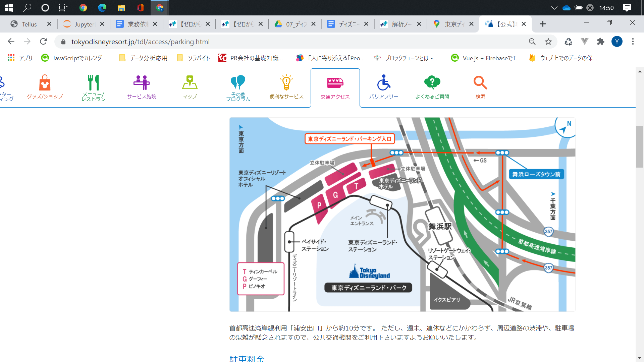Viewport: 644px width, 362px height.
Task: Switch to the 07_ディズ Drive tab
Action: (295, 24)
